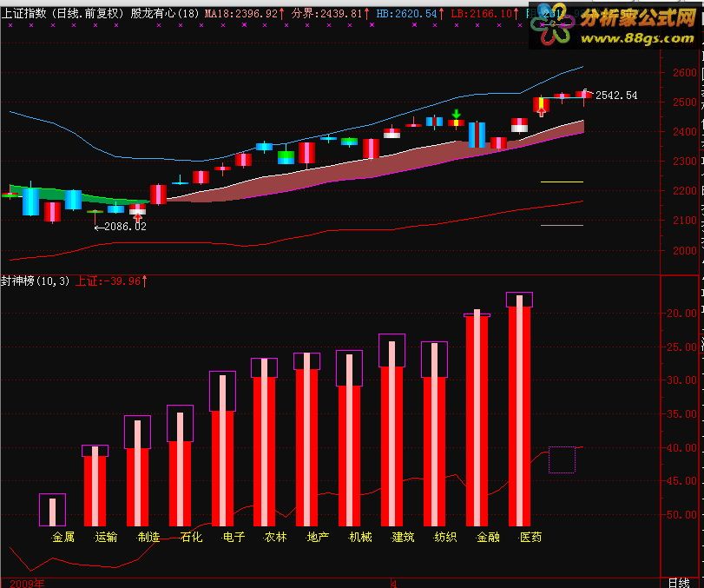The height and width of the screenshot is (588, 704).
Task: Click the LB:2166.10 lower band value
Action: click(484, 14)
